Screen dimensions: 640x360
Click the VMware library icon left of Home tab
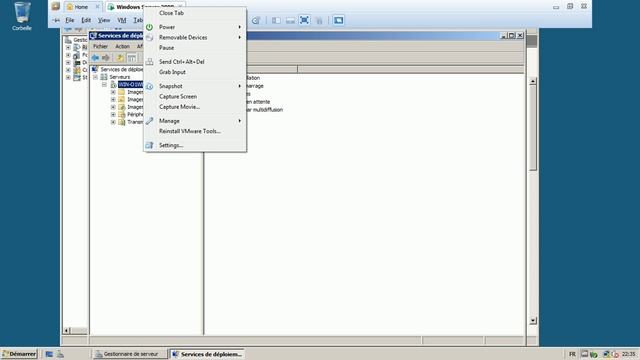point(56,7)
